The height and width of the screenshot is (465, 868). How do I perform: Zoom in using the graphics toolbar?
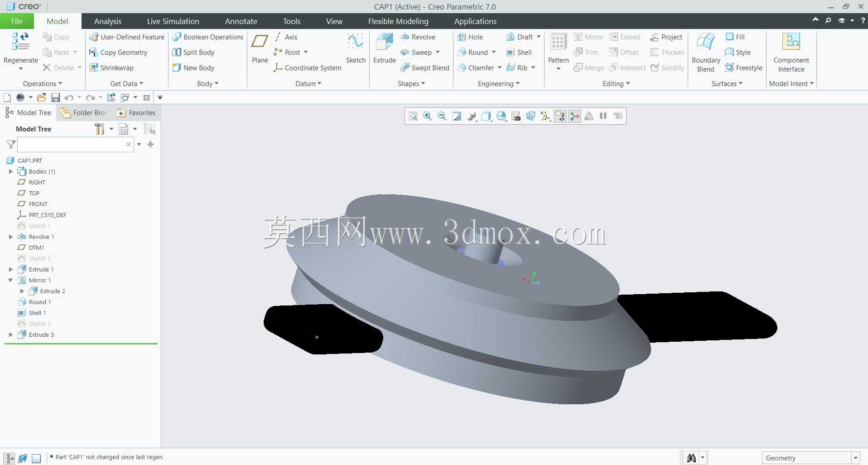[427, 116]
